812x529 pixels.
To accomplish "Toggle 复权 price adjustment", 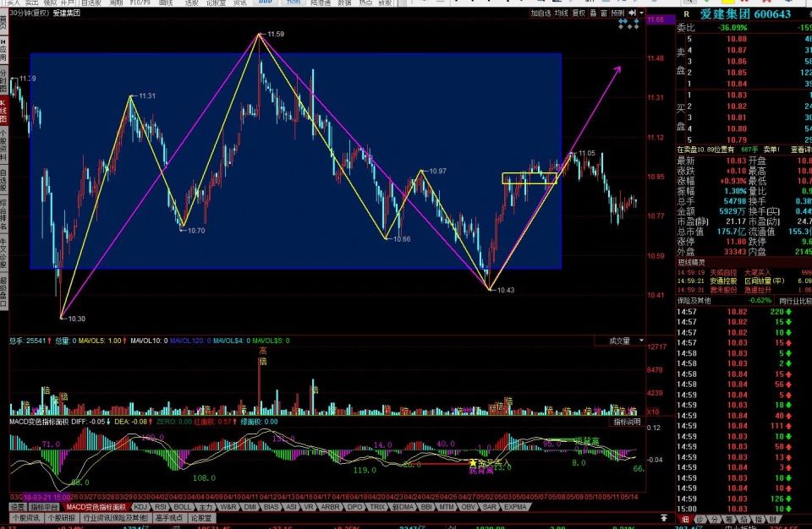I will pos(579,14).
